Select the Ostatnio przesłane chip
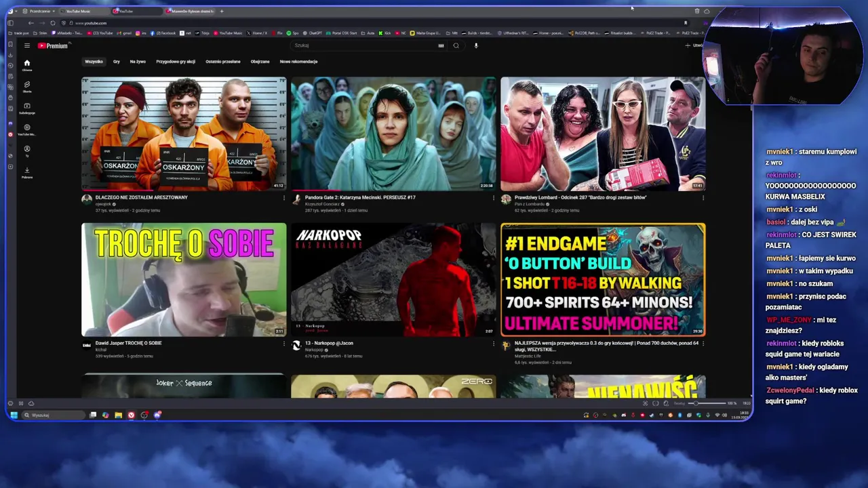The width and height of the screenshot is (868, 488). [x=223, y=62]
